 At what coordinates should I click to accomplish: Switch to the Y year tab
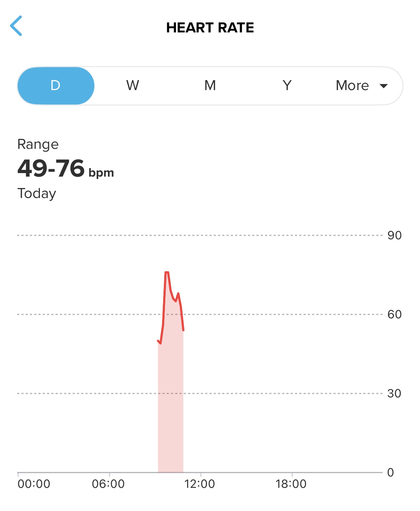click(x=287, y=86)
